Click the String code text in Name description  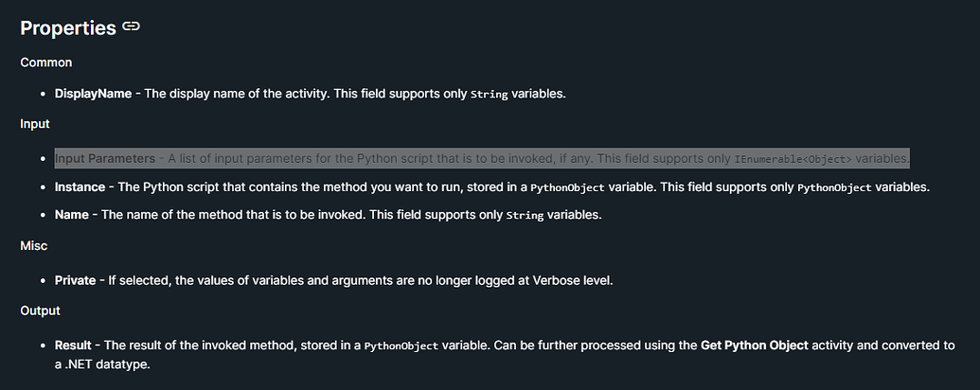pos(524,216)
